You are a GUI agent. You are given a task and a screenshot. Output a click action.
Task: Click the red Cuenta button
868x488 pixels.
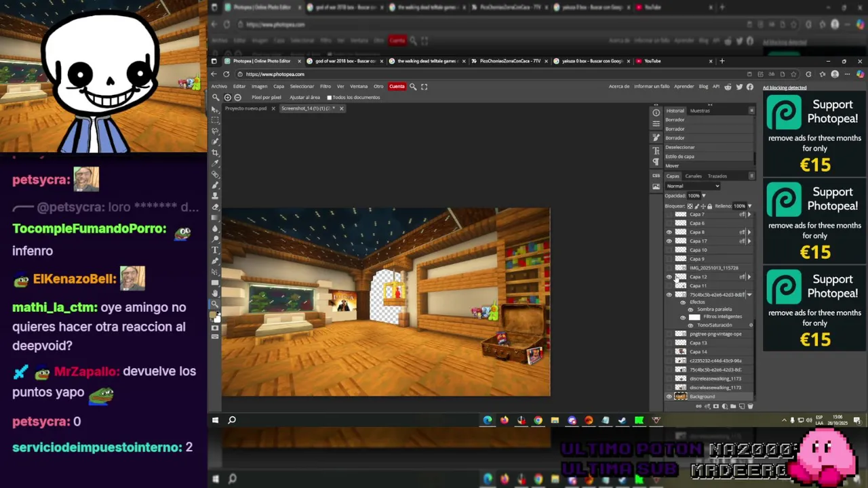(397, 86)
